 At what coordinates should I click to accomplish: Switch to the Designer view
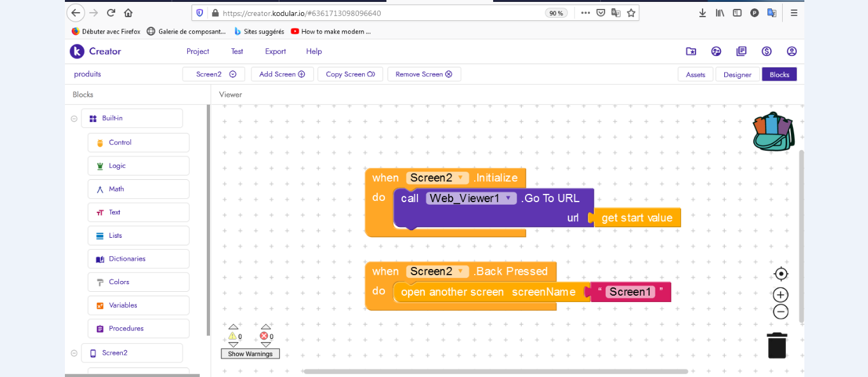(738, 74)
